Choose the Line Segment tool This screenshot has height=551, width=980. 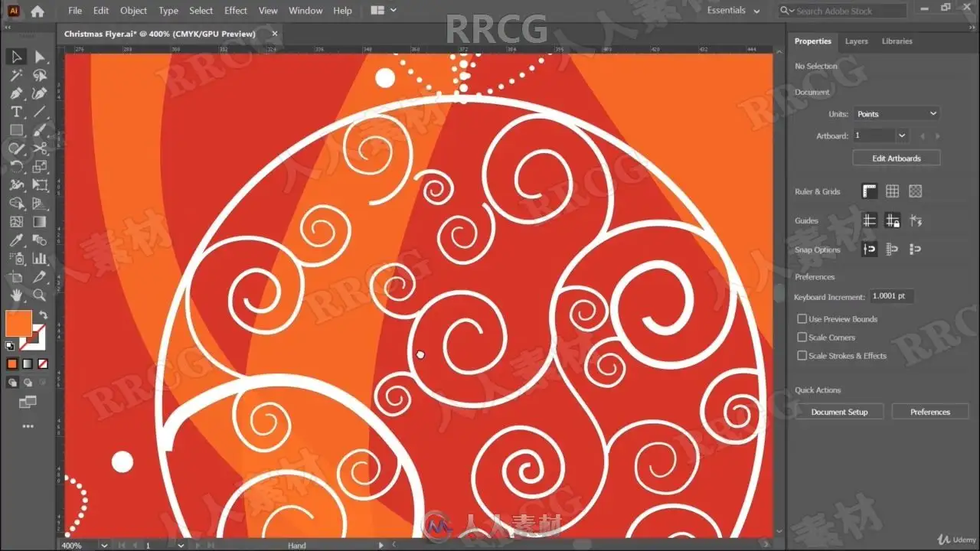coord(40,112)
